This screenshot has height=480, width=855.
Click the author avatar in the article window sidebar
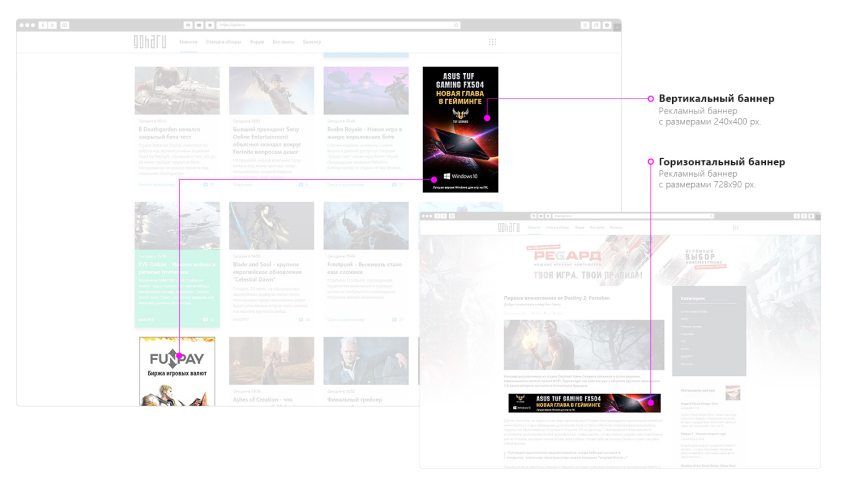pos(733,393)
